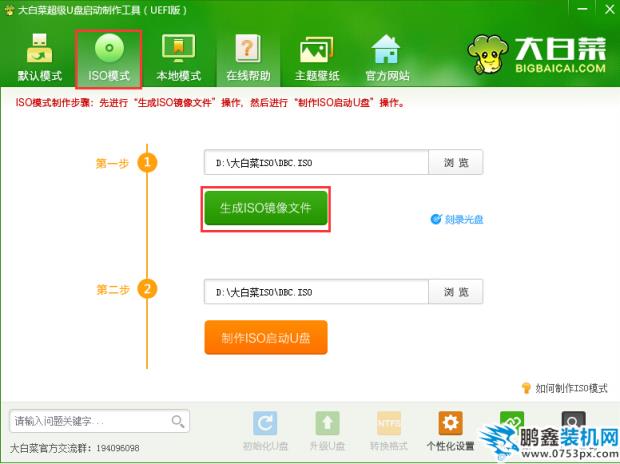Screen dimensions: 620x464
Task: Click the 大白菜 BIGBAICAI.COM logo
Action: pos(537,55)
